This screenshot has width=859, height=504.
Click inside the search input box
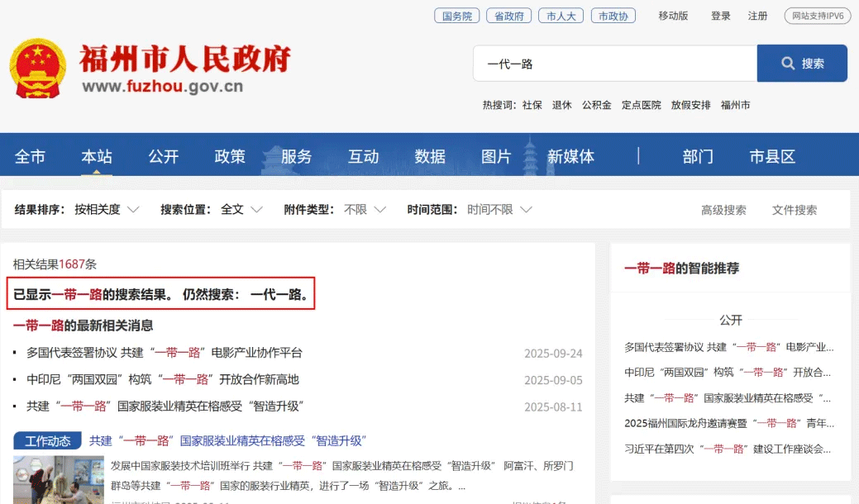click(615, 63)
